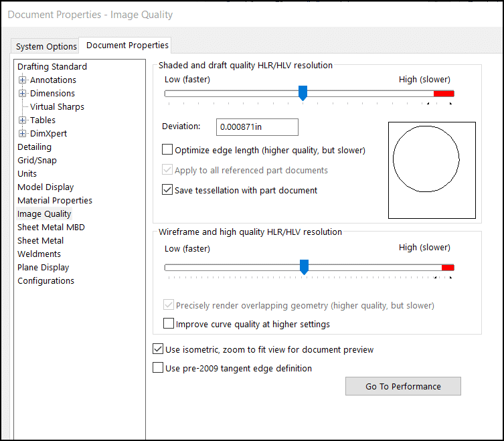Select the Document Properties tab
The image size is (504, 441).
pyautogui.click(x=127, y=46)
